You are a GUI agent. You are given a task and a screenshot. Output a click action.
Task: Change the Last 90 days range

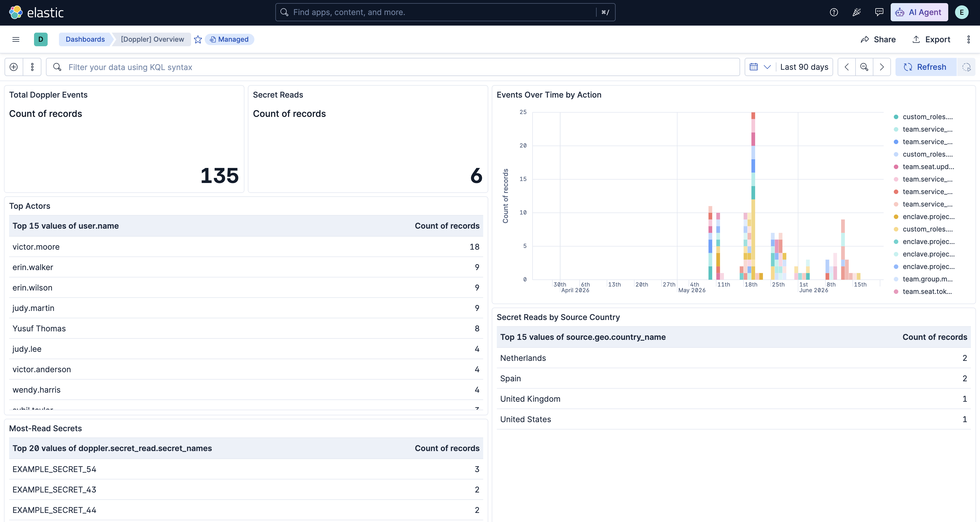point(804,67)
